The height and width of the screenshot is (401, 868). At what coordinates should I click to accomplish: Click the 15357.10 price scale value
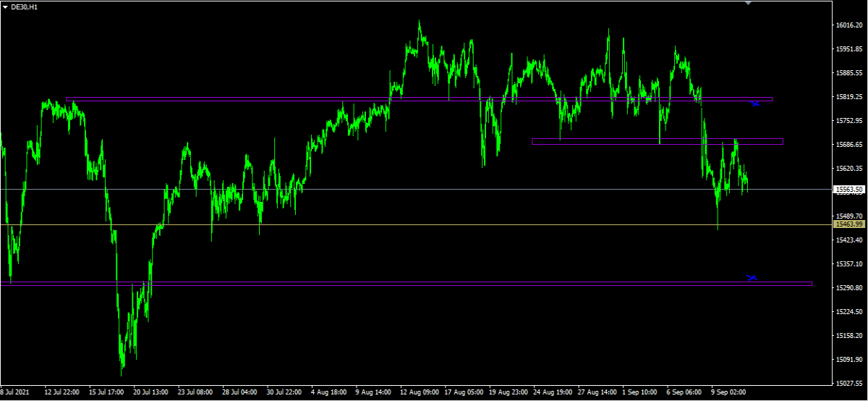click(849, 264)
